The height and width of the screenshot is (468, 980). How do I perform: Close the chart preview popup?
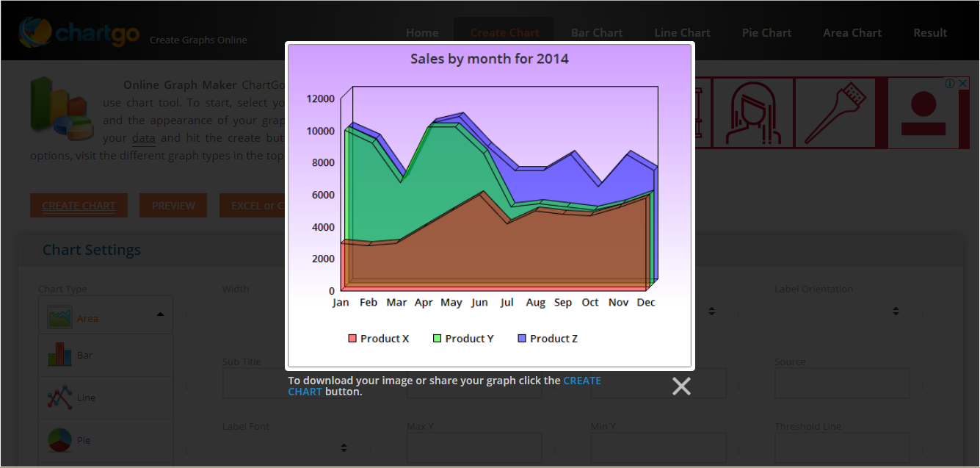[681, 386]
